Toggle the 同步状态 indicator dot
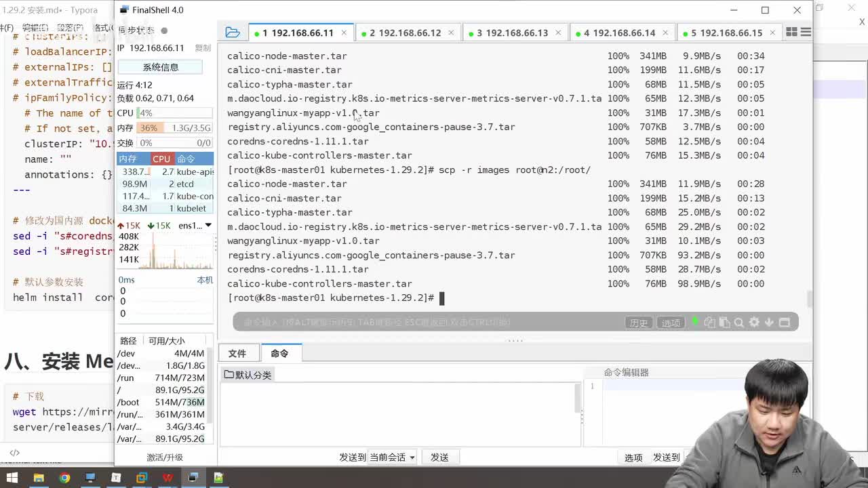The image size is (868, 488). [164, 30]
